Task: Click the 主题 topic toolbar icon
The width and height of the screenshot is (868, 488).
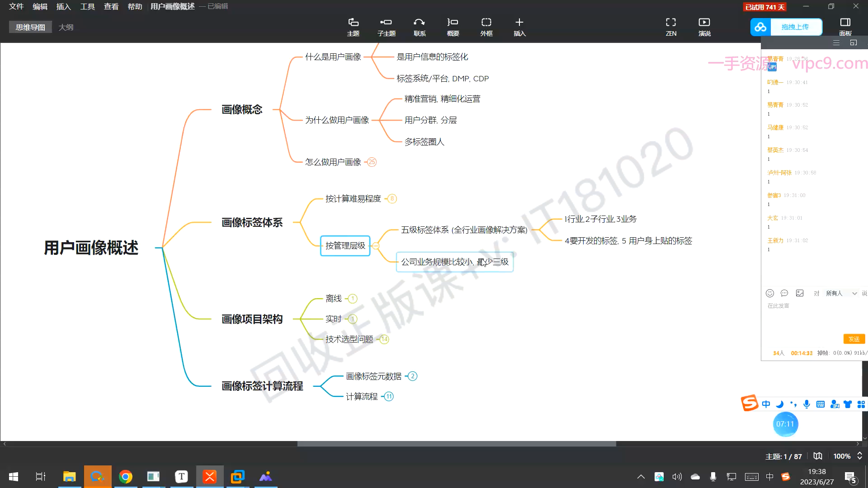Action: pyautogui.click(x=353, y=26)
